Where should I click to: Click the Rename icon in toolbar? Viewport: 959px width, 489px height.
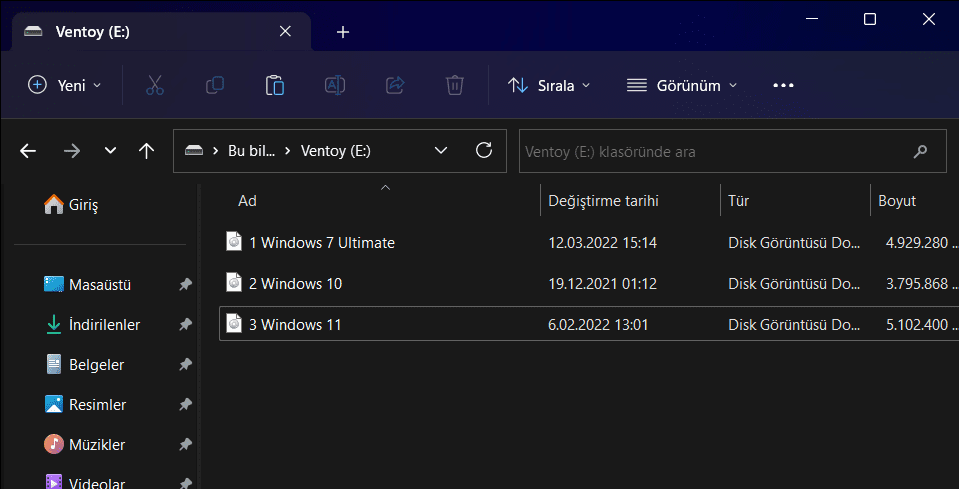click(x=335, y=85)
